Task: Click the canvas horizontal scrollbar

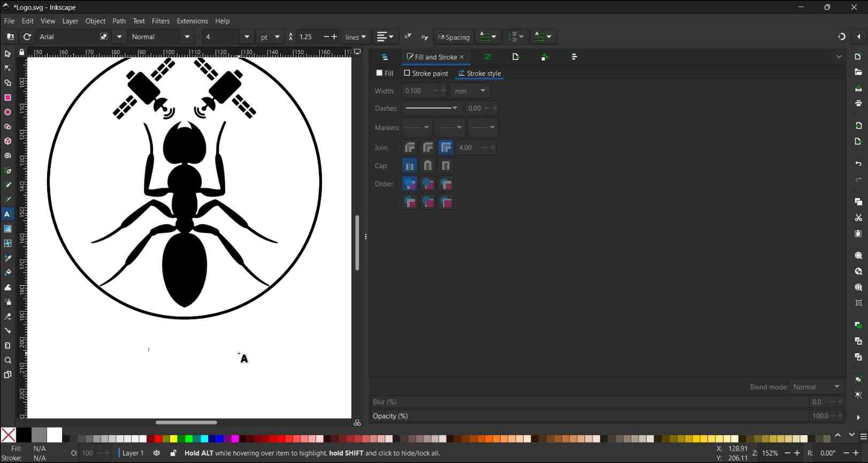Action: tap(186, 422)
